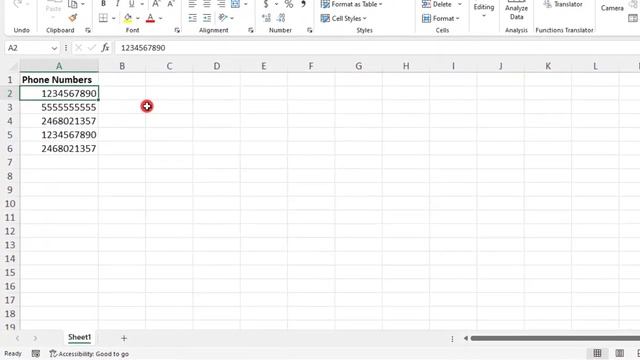Viewport: 640px width, 360px height.
Task: Click the Orientation text angle icon
Action: 222,18
